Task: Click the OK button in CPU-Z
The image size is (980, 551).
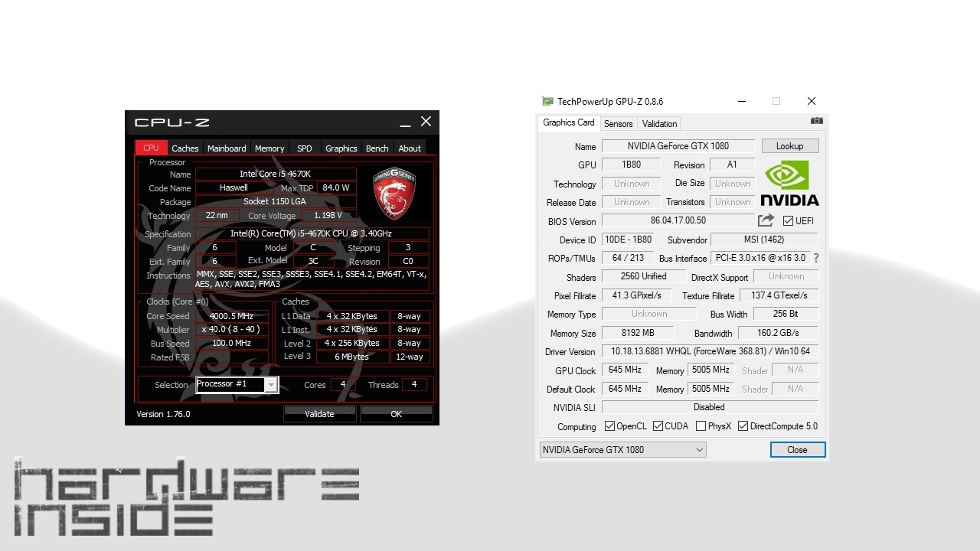Action: click(396, 414)
